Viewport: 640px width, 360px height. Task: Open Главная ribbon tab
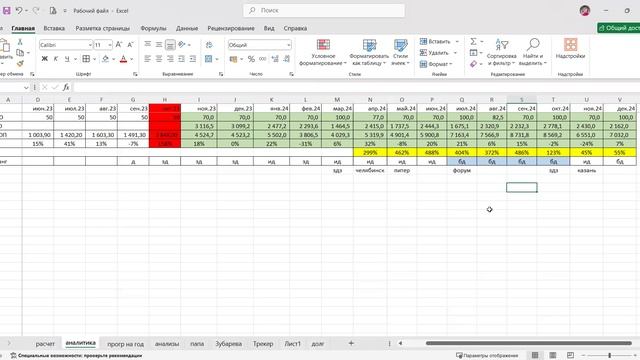point(23,28)
